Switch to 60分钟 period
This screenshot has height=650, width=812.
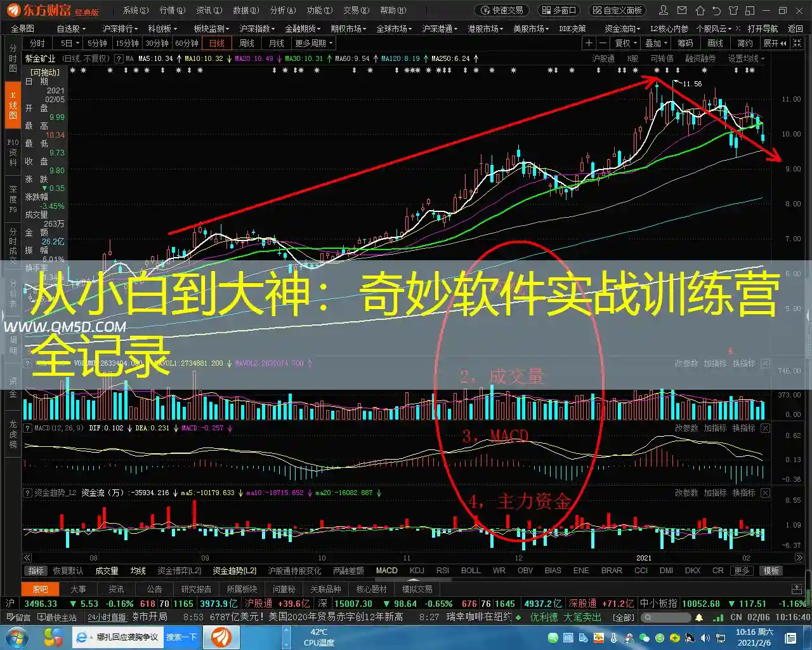pyautogui.click(x=187, y=43)
